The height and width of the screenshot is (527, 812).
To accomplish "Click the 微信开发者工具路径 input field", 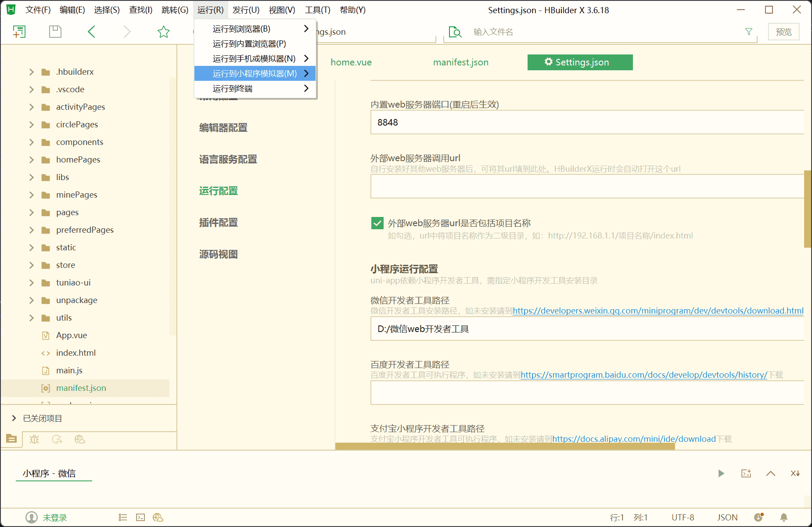I will click(587, 329).
